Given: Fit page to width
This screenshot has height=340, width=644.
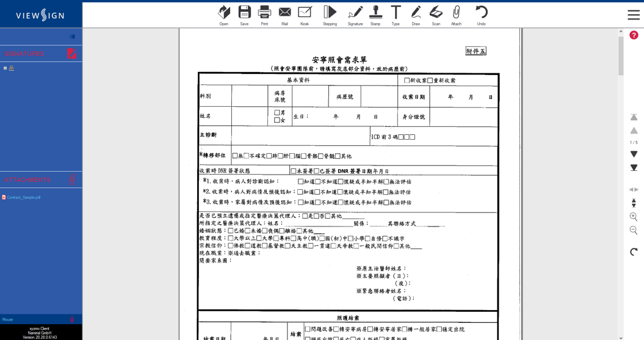Looking at the screenshot, I should [634, 189].
